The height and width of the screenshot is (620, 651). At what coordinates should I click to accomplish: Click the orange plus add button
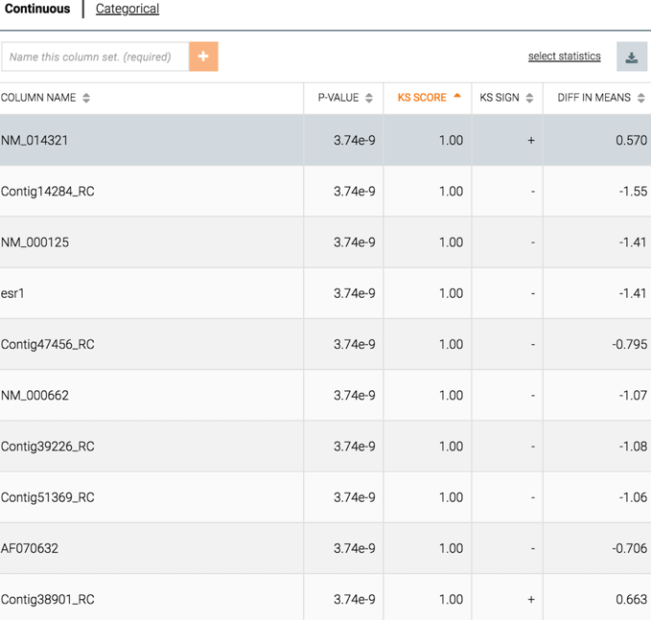click(203, 56)
